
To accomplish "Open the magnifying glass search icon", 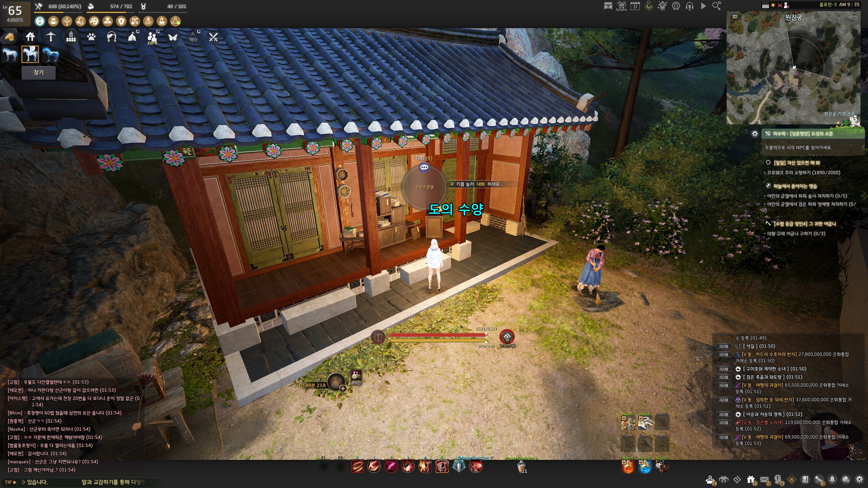I will coord(716,6).
